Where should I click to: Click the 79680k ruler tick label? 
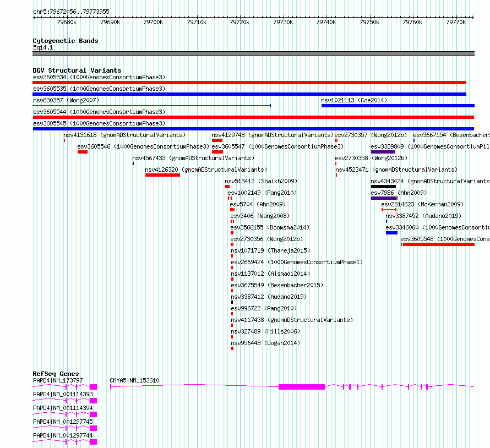67,22
